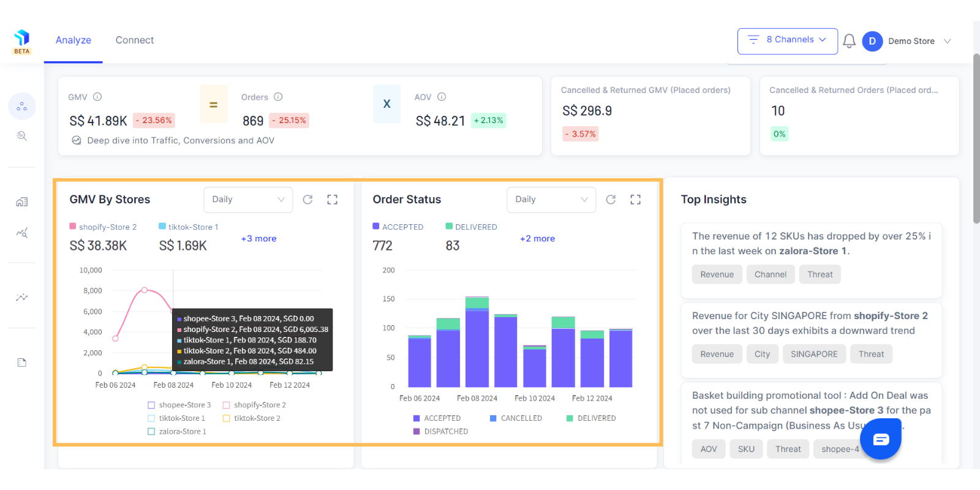Click Threat tag on Singapore insight
The height and width of the screenshot is (490, 980).
[x=871, y=354]
